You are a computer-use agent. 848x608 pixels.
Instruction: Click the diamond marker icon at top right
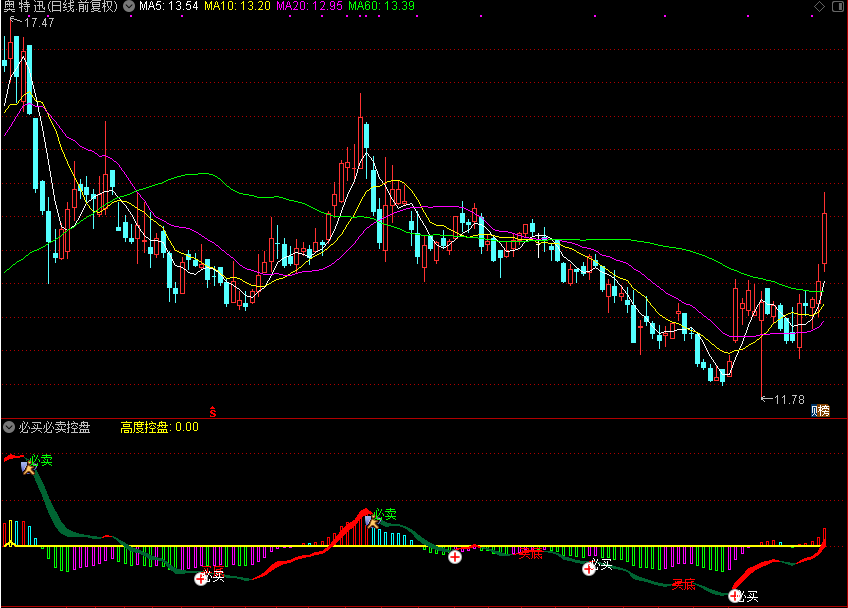pyautogui.click(x=817, y=6)
